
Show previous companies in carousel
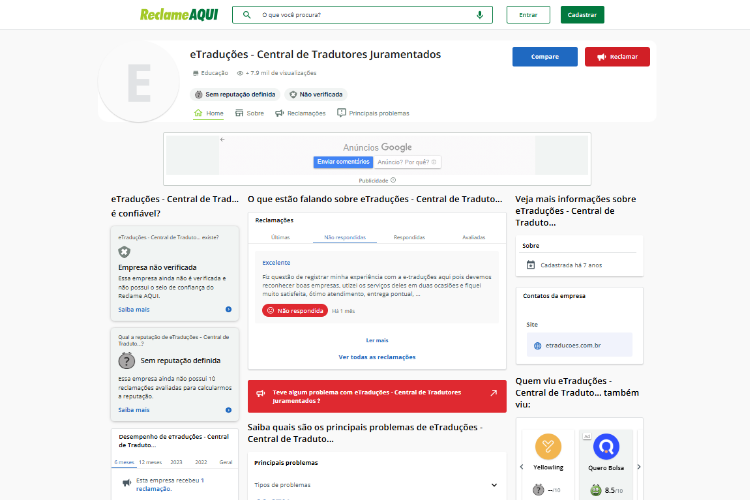[521, 467]
